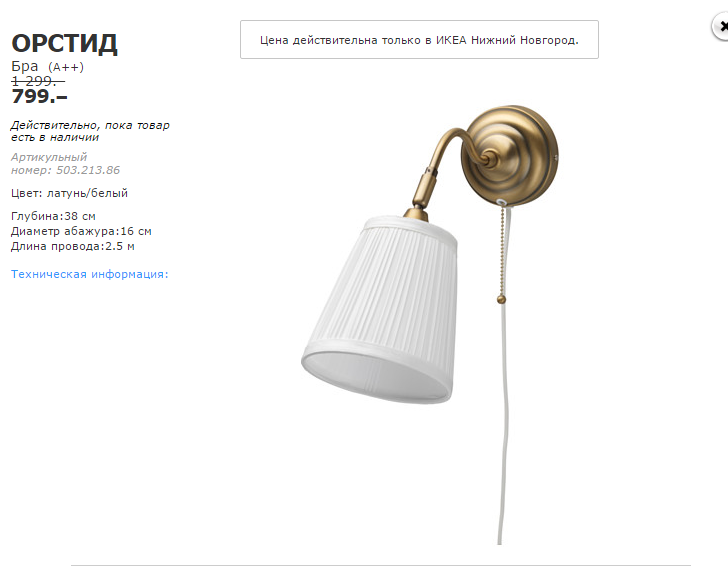This screenshot has width=728, height=566.
Task: Click the ИКЕА Нижний Новгород price notice
Action: 419,39
